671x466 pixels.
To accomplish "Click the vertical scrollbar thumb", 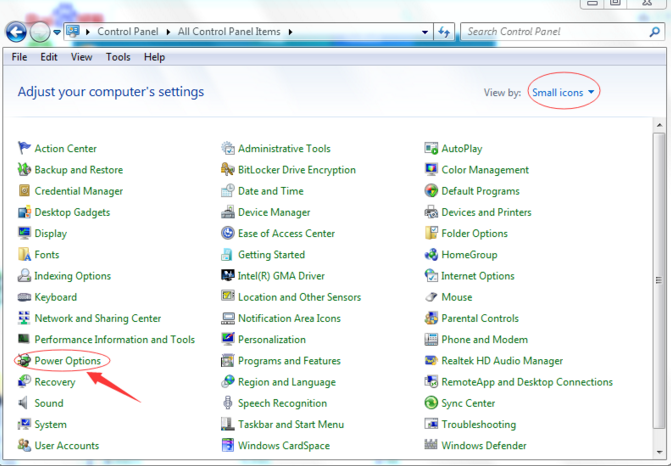I will click(x=659, y=280).
